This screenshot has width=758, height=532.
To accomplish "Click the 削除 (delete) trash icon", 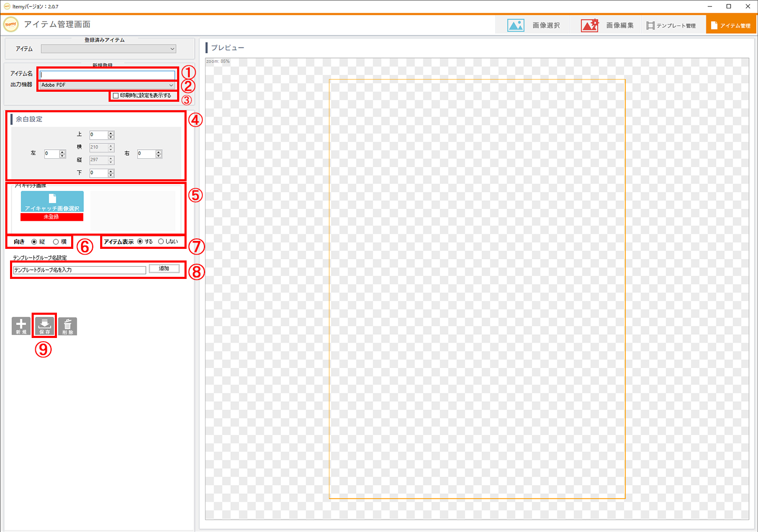I will point(67,326).
